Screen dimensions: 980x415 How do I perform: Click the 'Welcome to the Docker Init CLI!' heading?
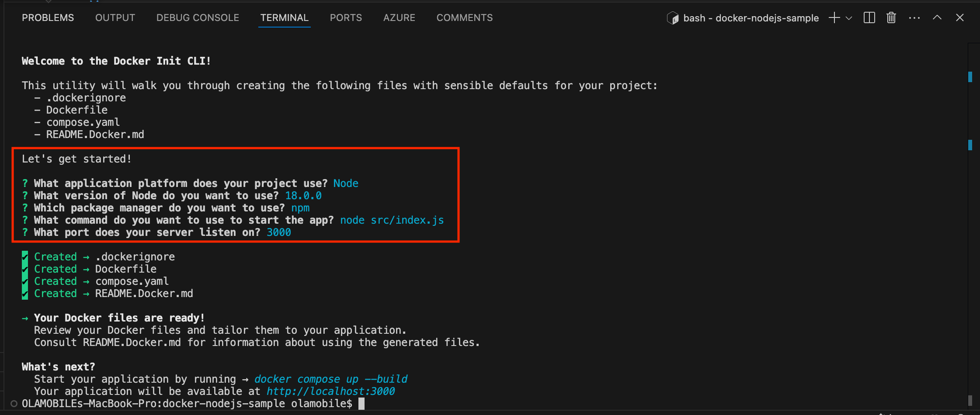click(x=116, y=61)
